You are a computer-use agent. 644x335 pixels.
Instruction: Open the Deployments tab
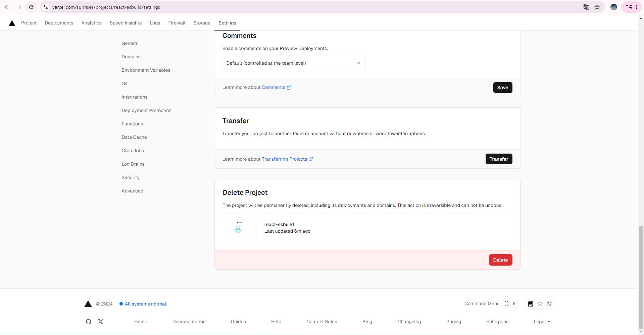click(x=59, y=23)
